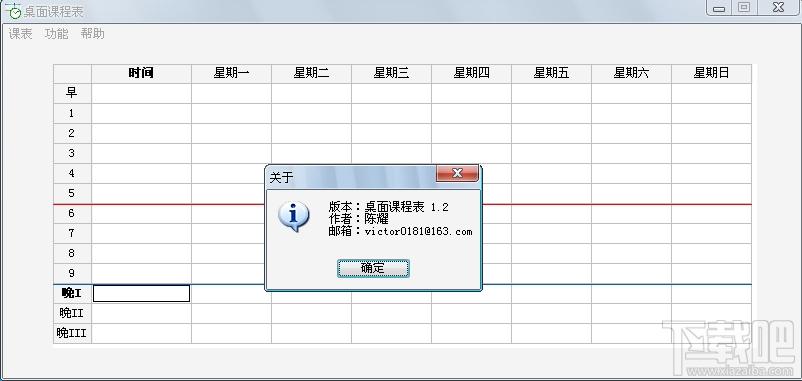
Task: Click the 早 row header
Action: coord(72,94)
